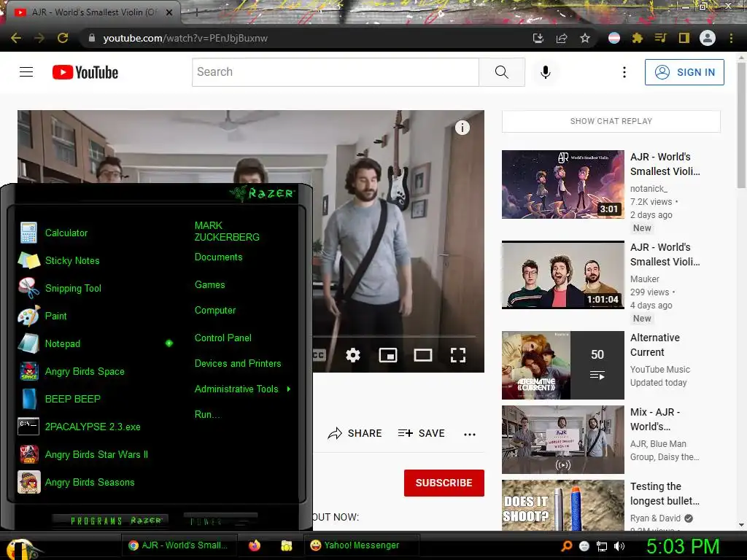
Task: Go to the YouTube home logo
Action: (85, 72)
